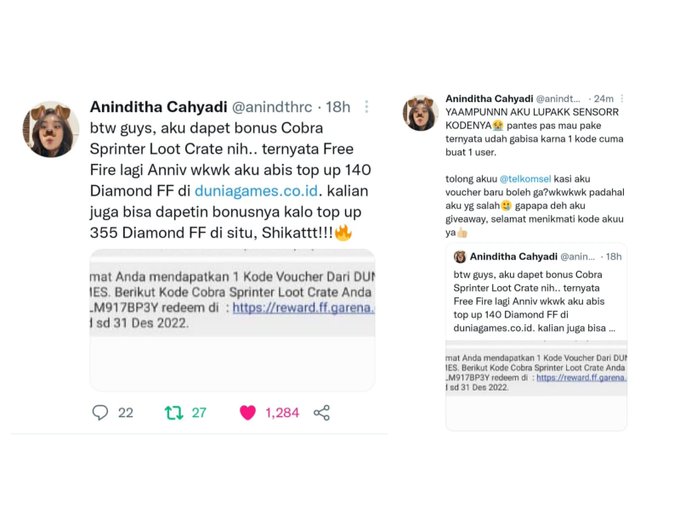Click the @telkomsel mention
Image resolution: width=680 pixels, height=507 pixels.
pos(525,179)
